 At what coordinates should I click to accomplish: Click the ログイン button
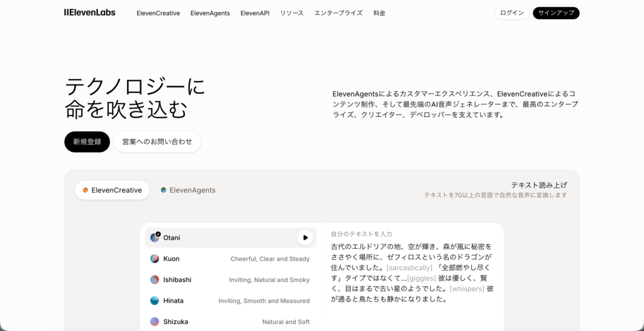[x=512, y=13]
